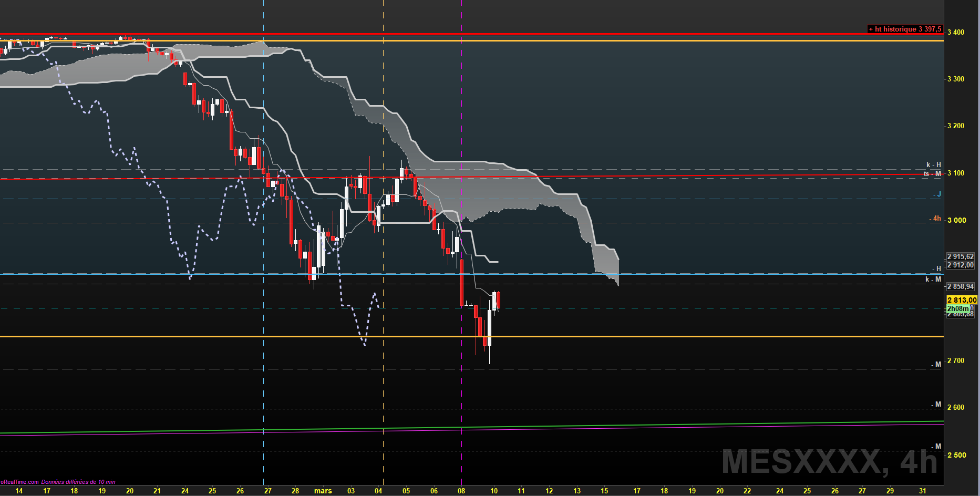Click the 'ht historique 3 397,5' label

905,29
